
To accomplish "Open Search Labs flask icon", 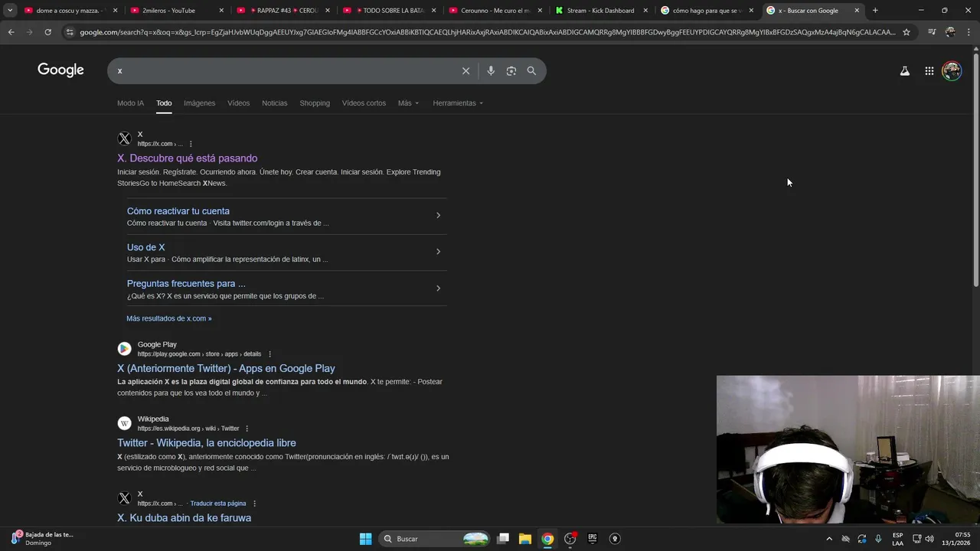I will [x=904, y=70].
